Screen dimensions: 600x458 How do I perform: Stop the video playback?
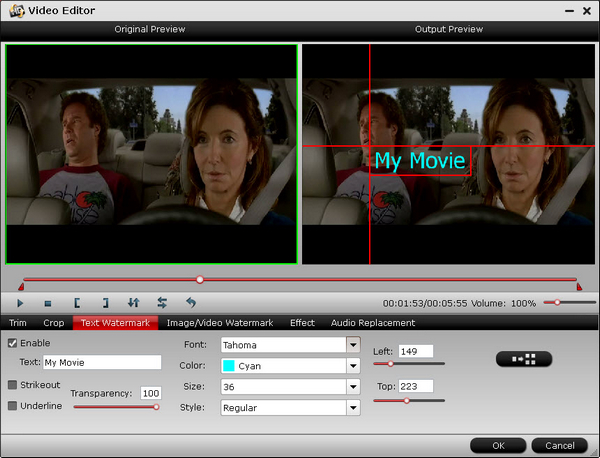coord(48,303)
